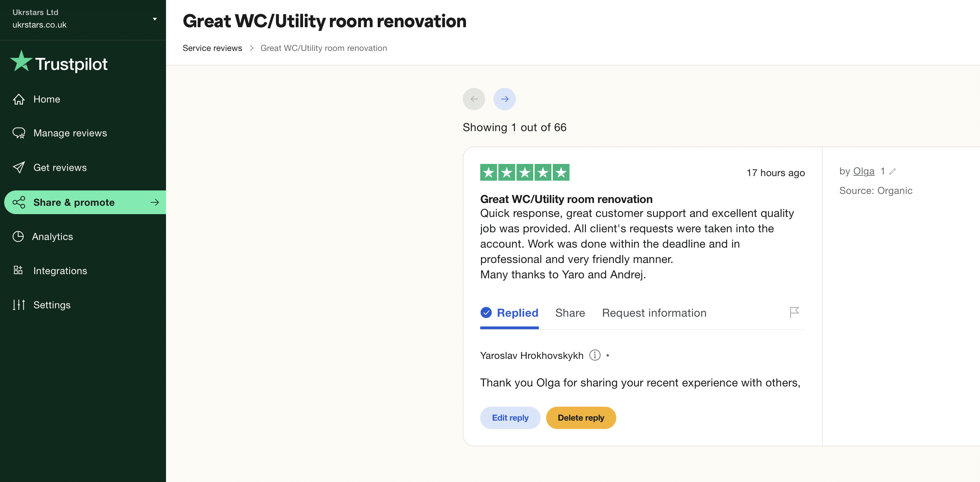Click the Analytics pie chart icon

[18, 236]
